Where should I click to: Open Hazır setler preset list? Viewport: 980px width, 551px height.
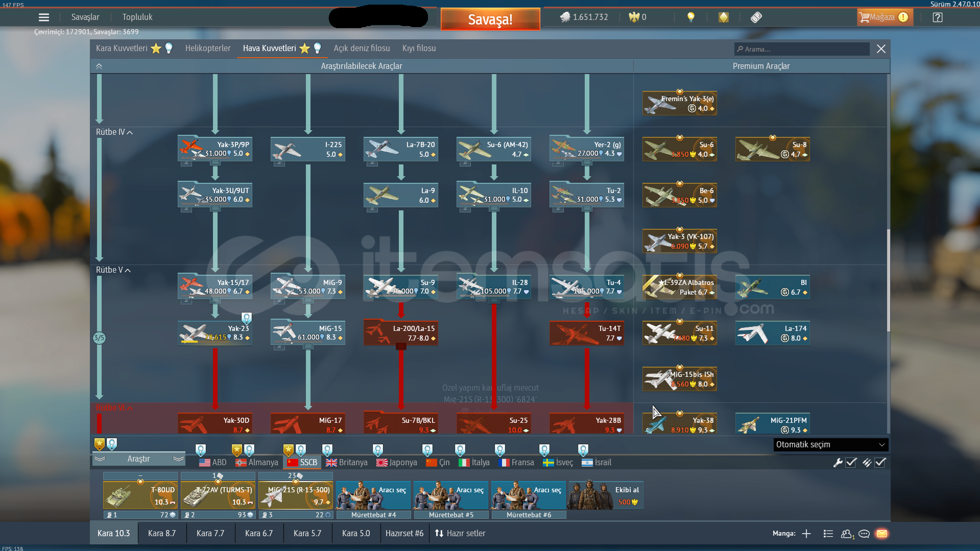click(x=460, y=534)
